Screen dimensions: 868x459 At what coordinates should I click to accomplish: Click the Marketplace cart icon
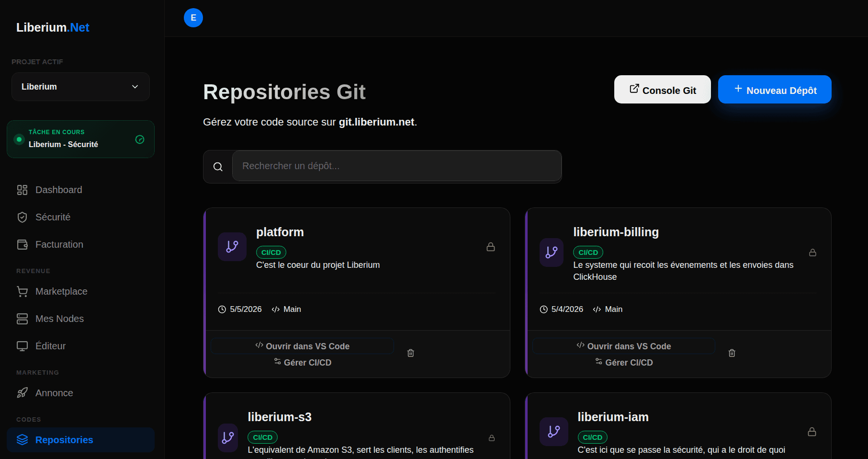pyautogui.click(x=22, y=291)
